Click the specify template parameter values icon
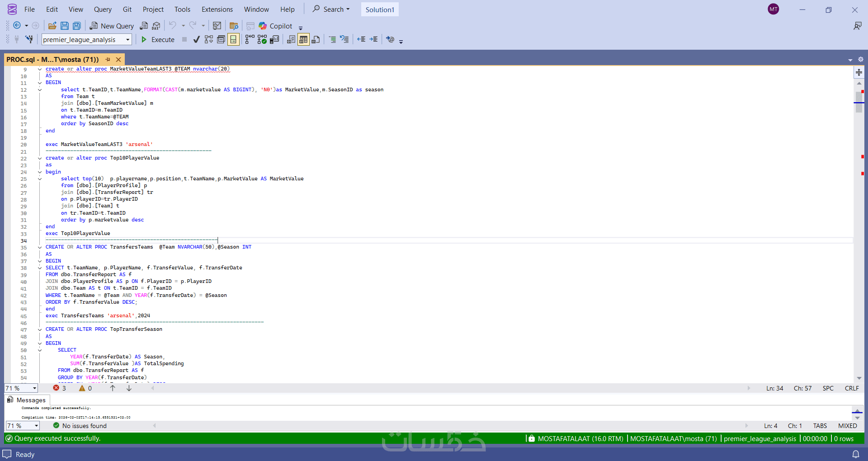Image resolution: width=868 pixels, height=461 pixels. 390,39
